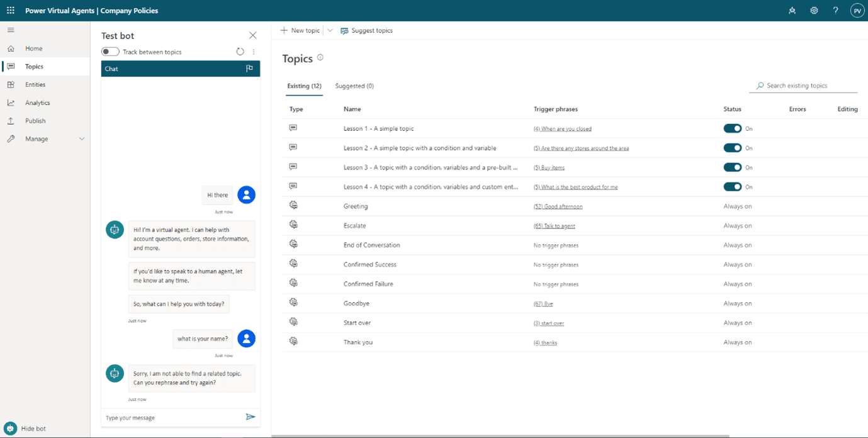Click the Search existing topics field

[803, 85]
